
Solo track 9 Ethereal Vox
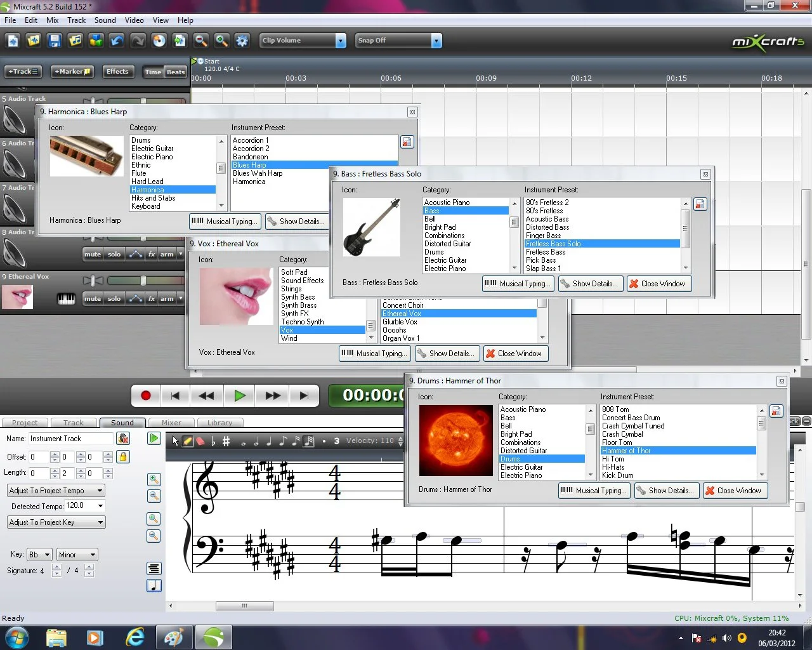[x=114, y=298]
